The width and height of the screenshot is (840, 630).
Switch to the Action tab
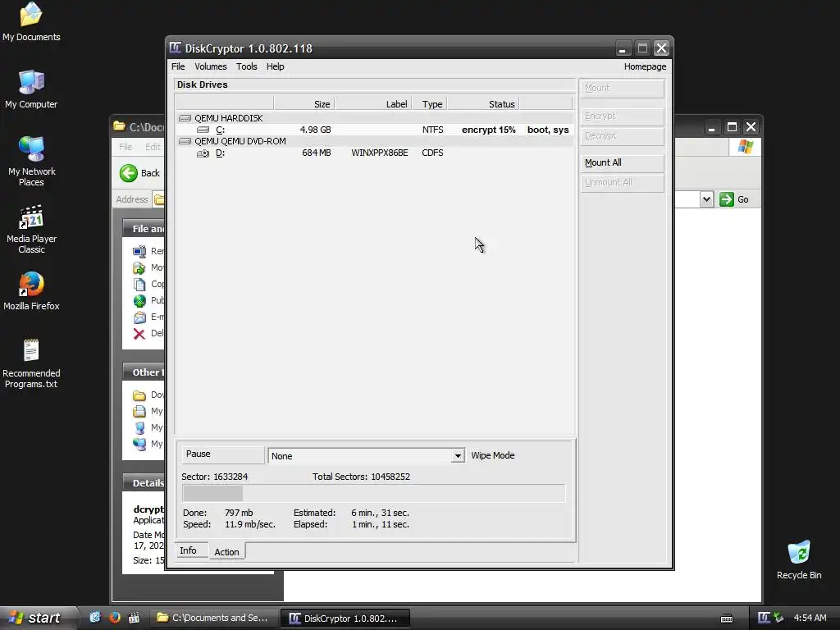(x=226, y=552)
